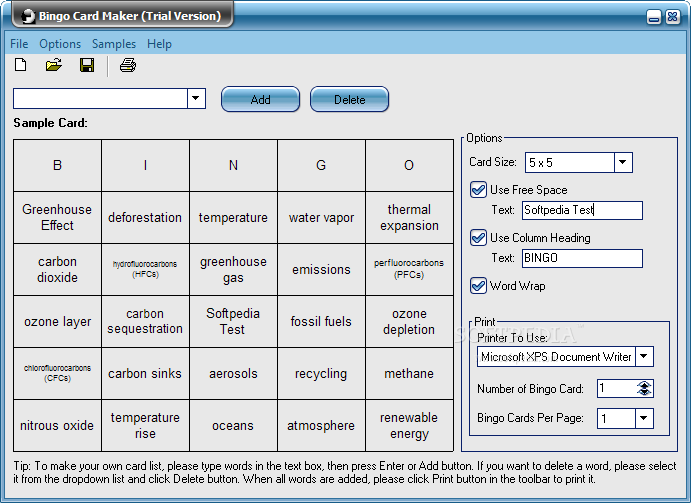
Task: Click the 'carbon dioxide' card cell
Action: pos(57,269)
